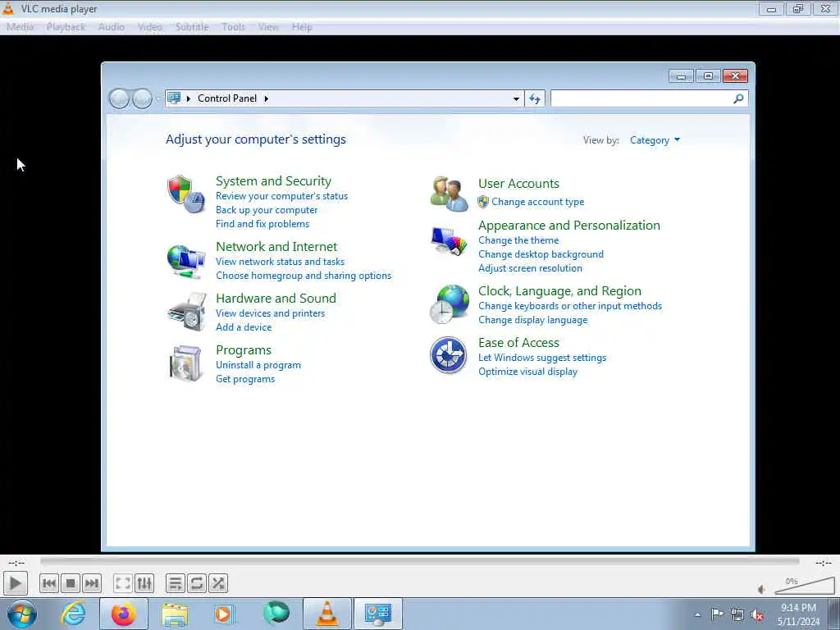Toggle the VLC playlist view
Screen dimensions: 840x630
pyautogui.click(x=176, y=583)
